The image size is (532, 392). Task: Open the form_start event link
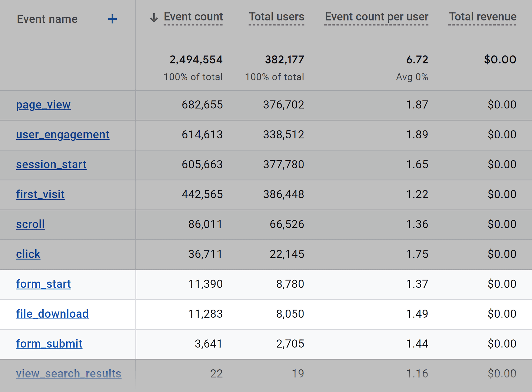click(x=43, y=284)
